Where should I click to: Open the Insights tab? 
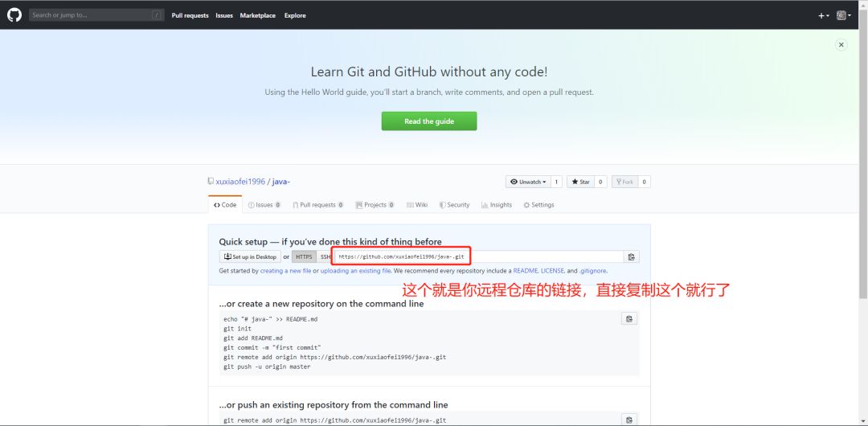[x=497, y=205]
